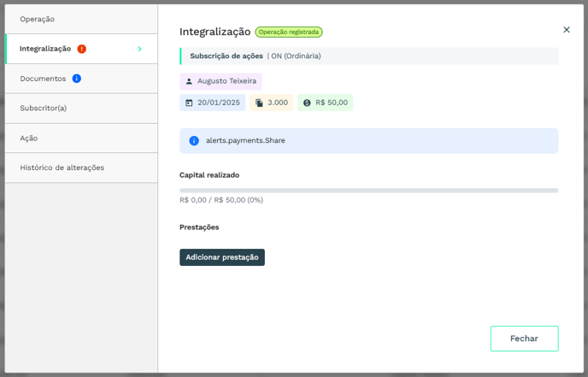
Task: Open the Operação section
Action: click(x=38, y=19)
